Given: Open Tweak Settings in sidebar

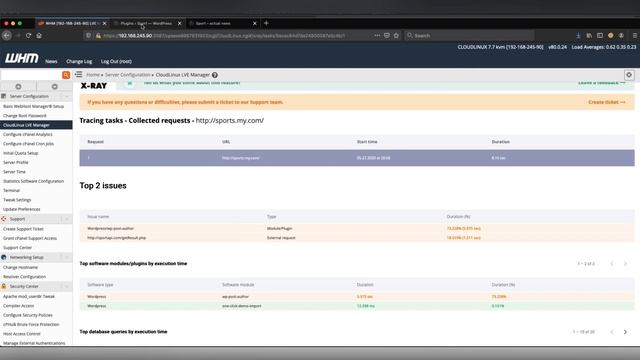Looking at the screenshot, I should [17, 200].
